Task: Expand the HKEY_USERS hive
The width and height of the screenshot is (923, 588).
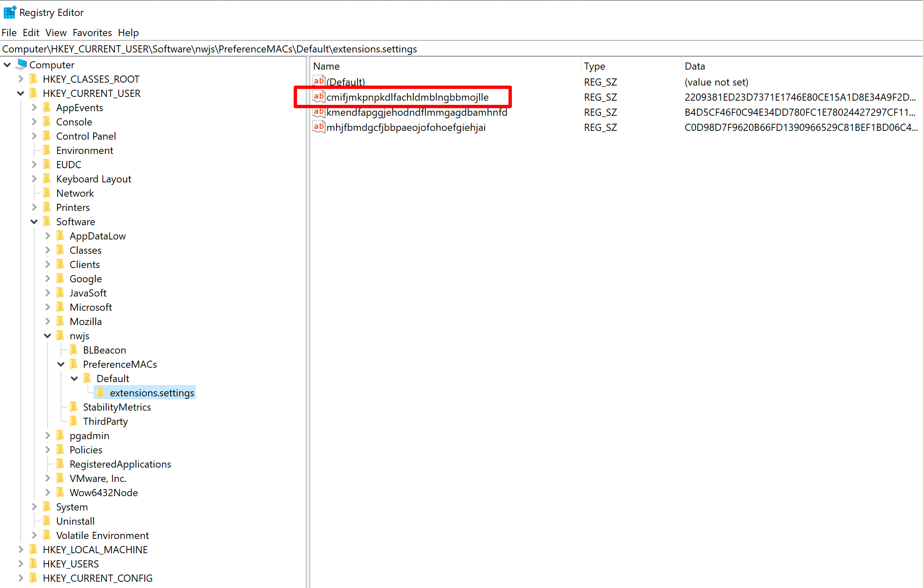Action: point(21,564)
